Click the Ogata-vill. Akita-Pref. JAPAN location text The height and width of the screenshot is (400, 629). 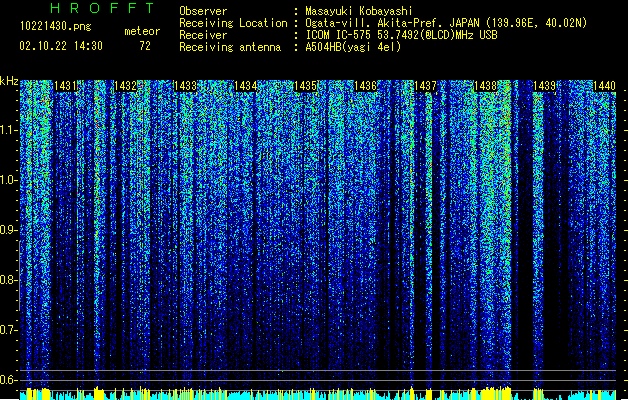pos(446,23)
